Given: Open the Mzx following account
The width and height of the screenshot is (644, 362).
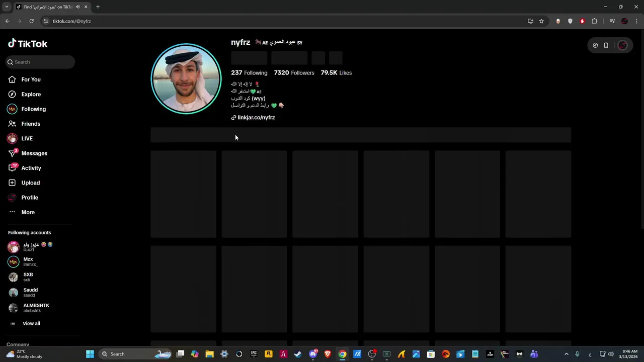Looking at the screenshot, I should 28,261.
